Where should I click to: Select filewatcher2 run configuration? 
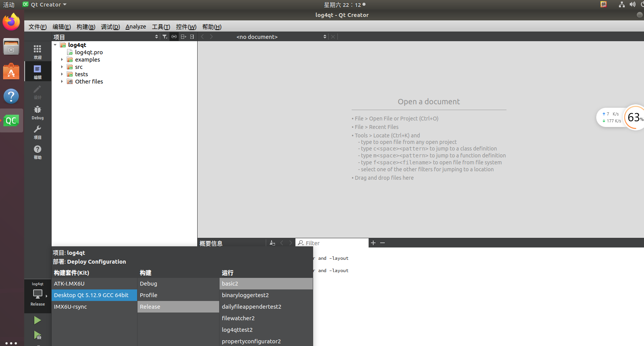266,318
